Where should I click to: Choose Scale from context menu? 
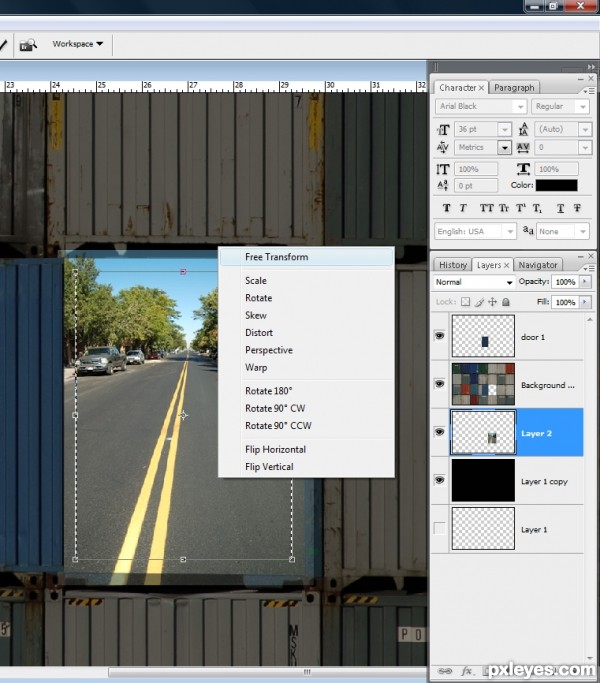tap(307, 281)
